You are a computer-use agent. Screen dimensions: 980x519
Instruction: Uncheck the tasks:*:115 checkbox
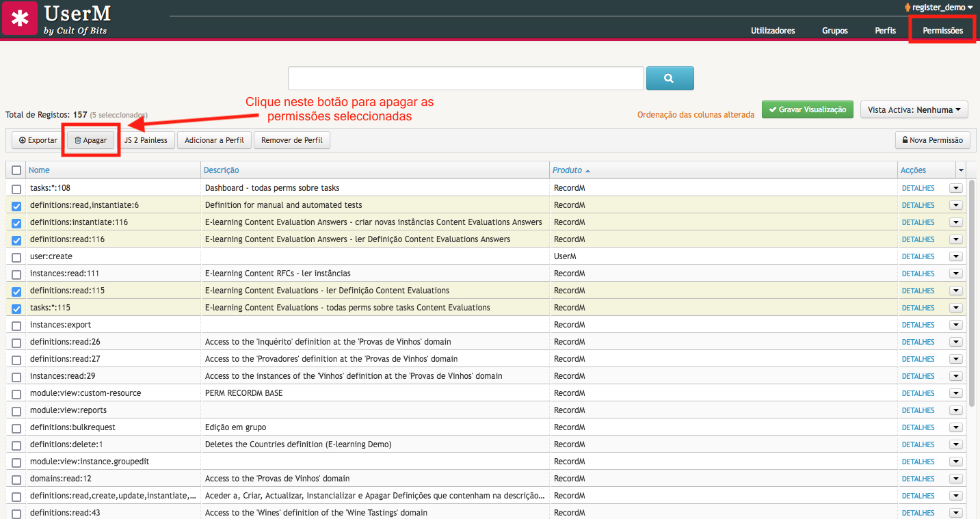(x=16, y=308)
